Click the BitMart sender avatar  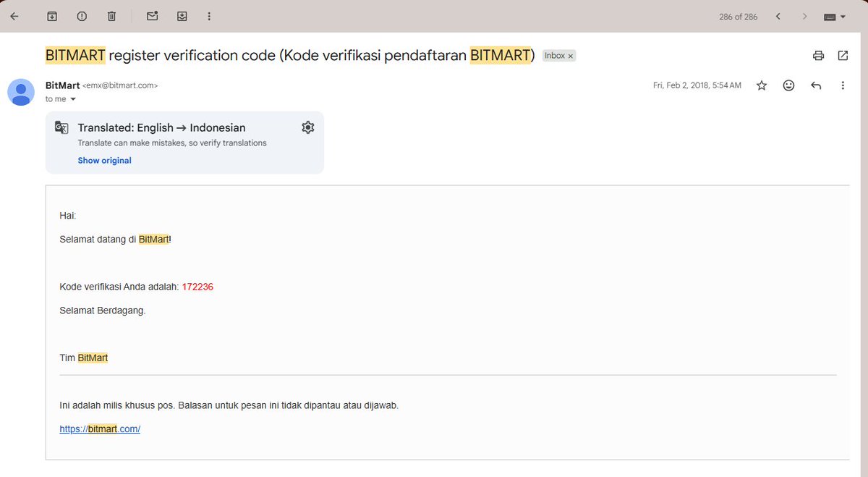[x=21, y=92]
